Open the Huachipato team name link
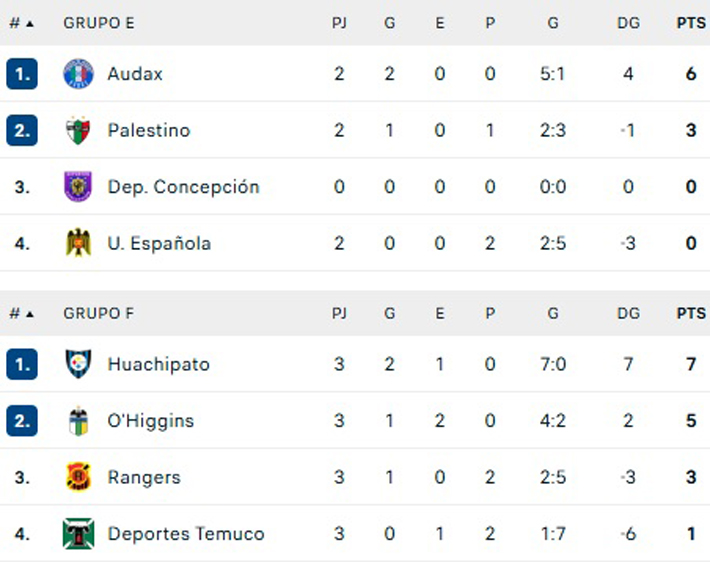The image size is (710, 562). 158,364
